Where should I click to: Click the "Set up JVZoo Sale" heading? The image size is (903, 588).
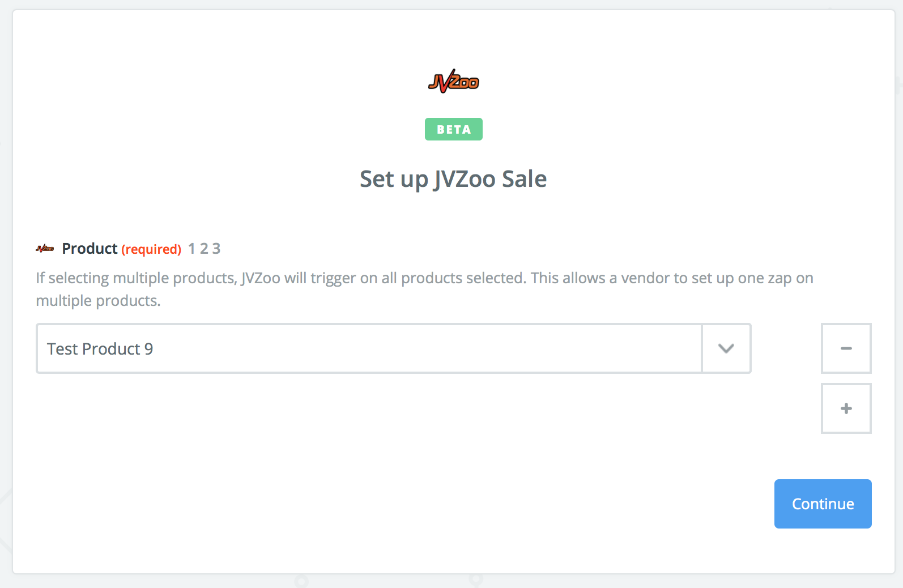pyautogui.click(x=453, y=179)
